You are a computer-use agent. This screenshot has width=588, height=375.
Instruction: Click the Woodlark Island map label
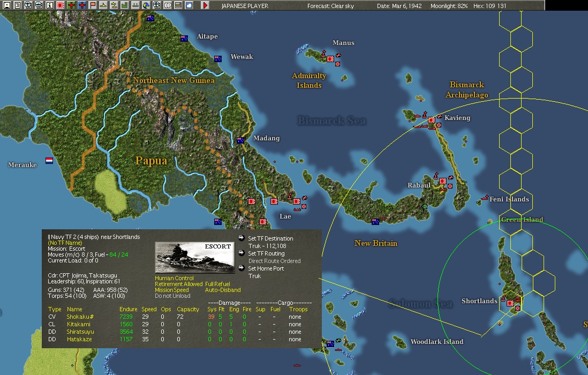tap(437, 342)
